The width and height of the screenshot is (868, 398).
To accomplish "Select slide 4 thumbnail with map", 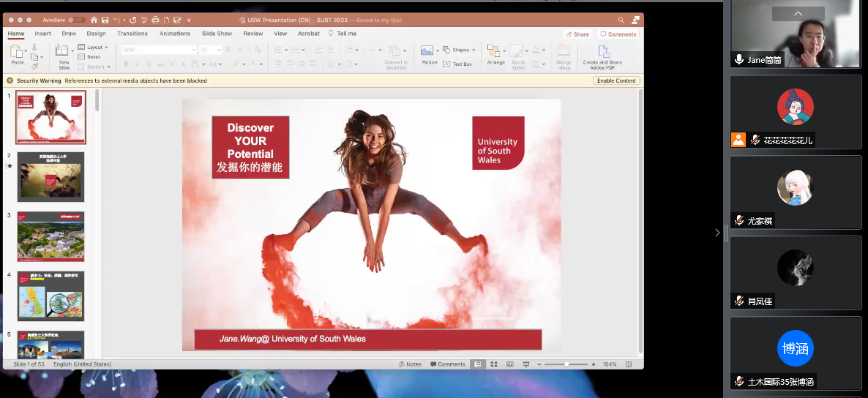I will point(51,296).
